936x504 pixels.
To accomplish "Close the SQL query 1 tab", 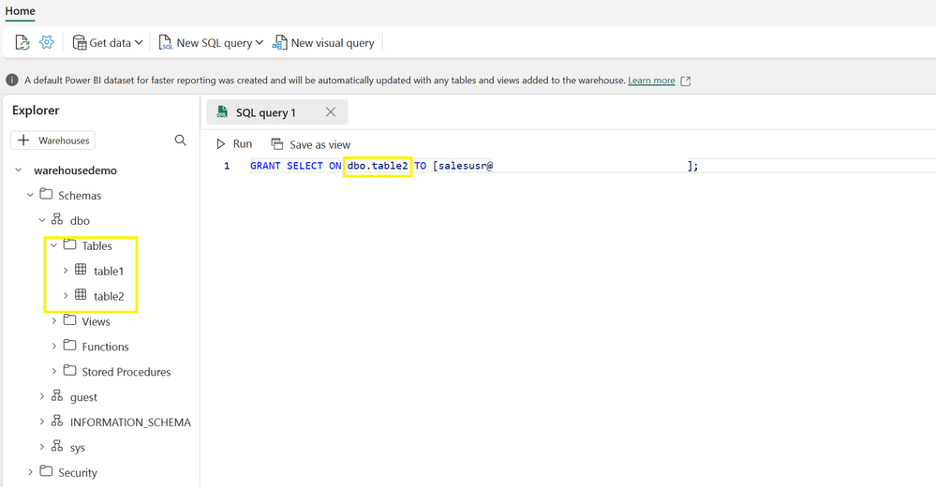I will pos(330,112).
